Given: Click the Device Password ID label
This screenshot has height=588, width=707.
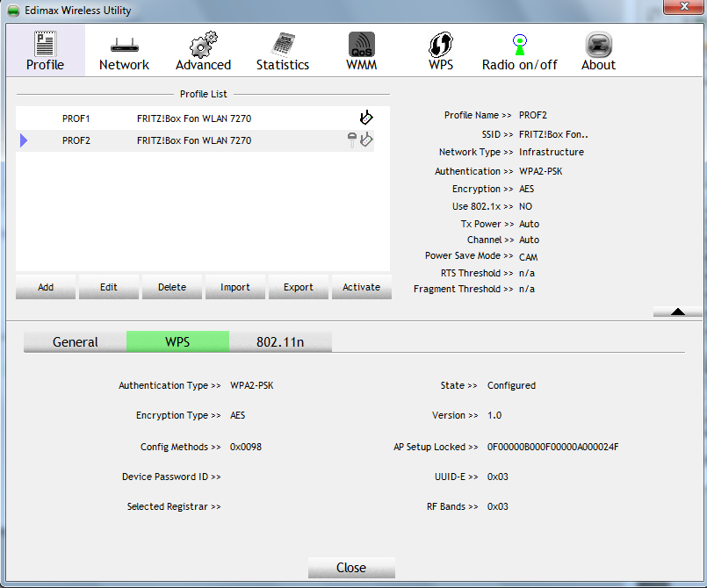Looking at the screenshot, I should tap(171, 477).
